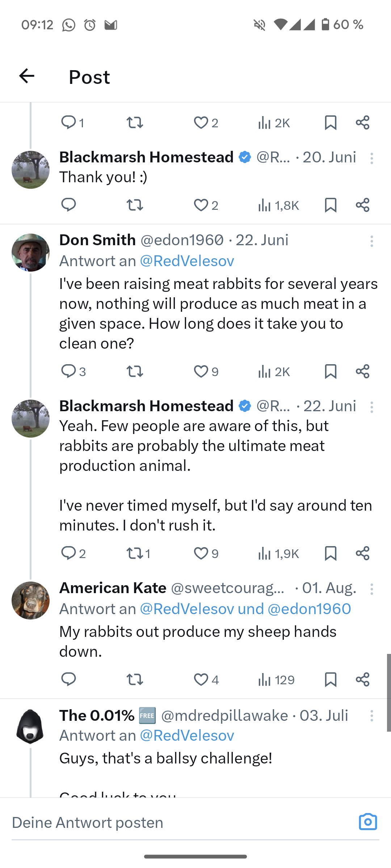Share Blackmarsh Homestead's ten minutes reply

[362, 553]
